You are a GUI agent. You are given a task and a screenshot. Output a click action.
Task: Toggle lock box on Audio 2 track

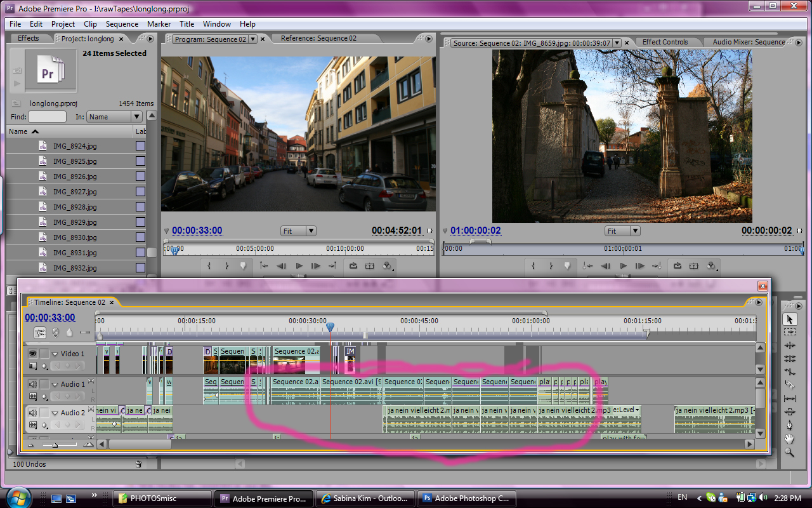point(44,413)
